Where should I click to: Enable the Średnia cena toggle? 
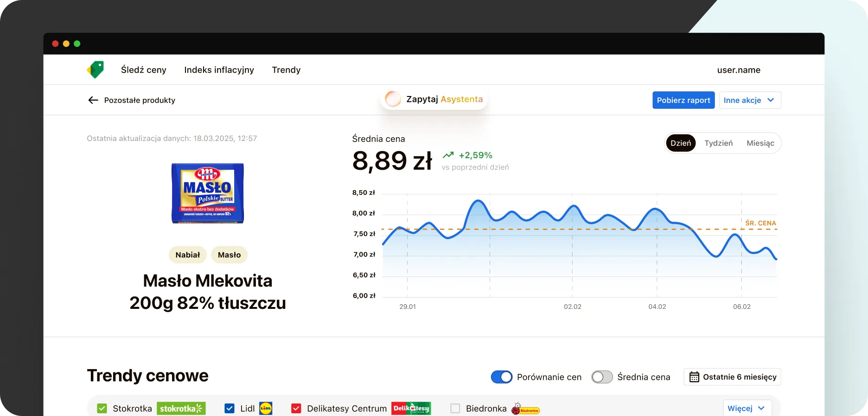coord(602,377)
